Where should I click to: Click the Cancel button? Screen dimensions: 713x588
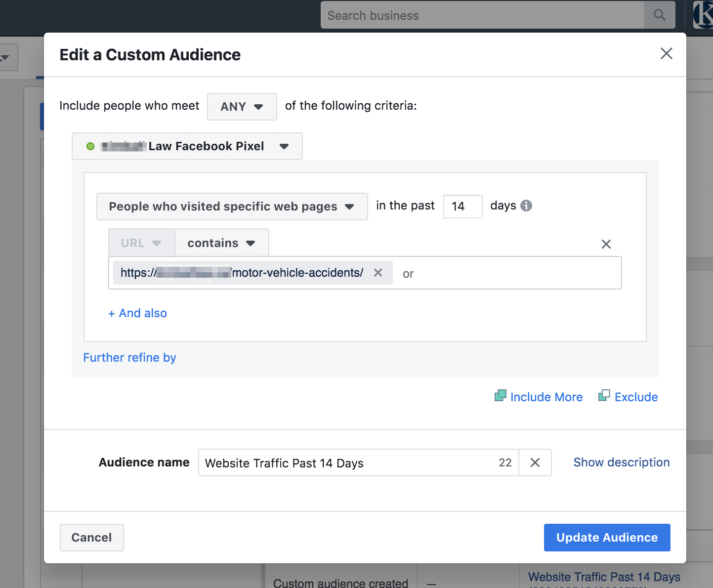pyautogui.click(x=91, y=538)
